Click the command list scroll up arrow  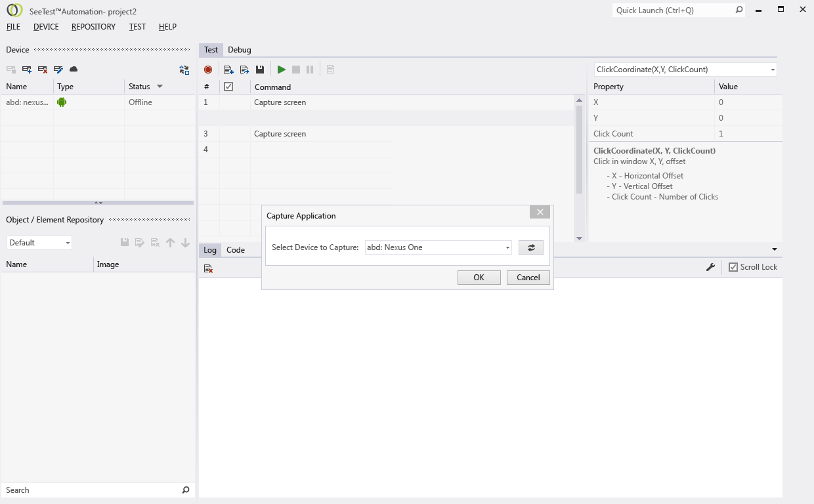click(x=579, y=99)
